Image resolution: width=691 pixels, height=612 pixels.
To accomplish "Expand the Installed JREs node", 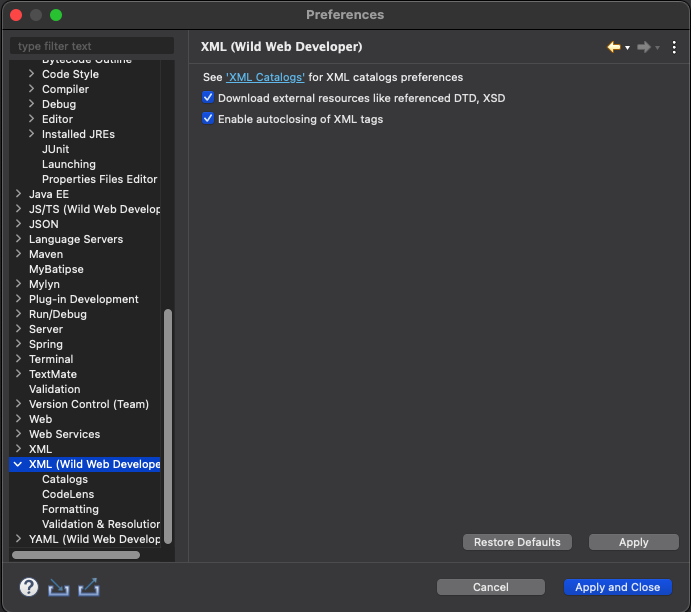I will pos(31,134).
